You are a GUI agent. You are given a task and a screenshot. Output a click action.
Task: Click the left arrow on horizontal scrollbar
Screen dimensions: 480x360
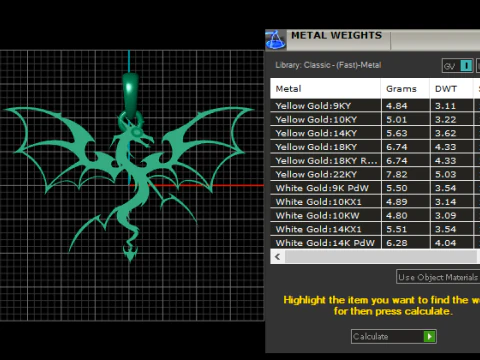(x=278, y=257)
